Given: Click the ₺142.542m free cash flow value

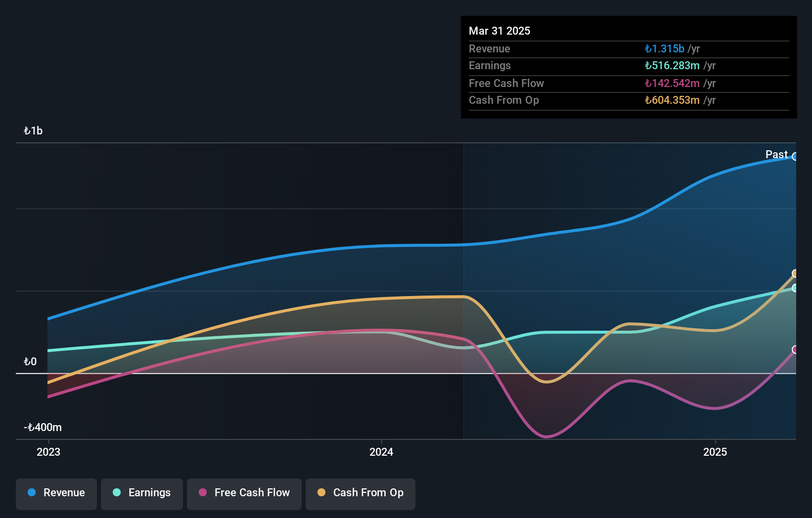Looking at the screenshot, I should (x=672, y=83).
